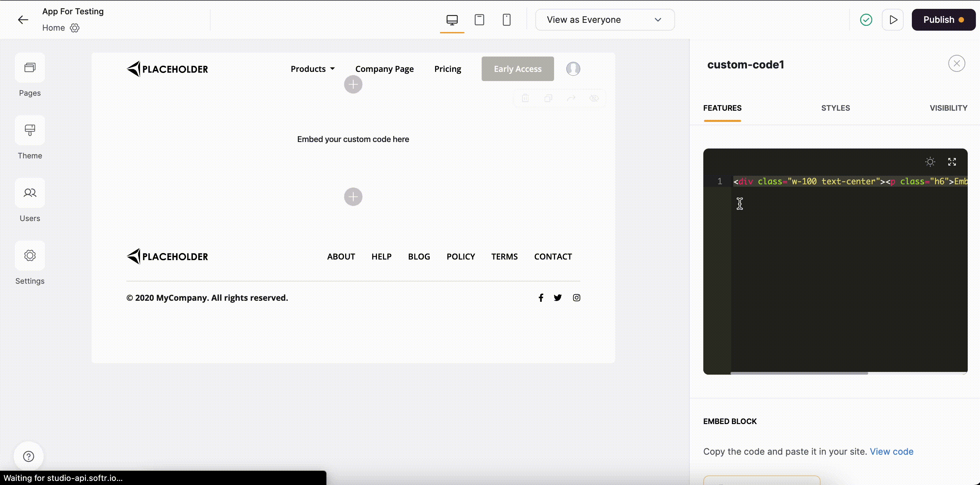Image resolution: width=980 pixels, height=485 pixels.
Task: Expand code editor to fullscreen
Action: coord(952,162)
